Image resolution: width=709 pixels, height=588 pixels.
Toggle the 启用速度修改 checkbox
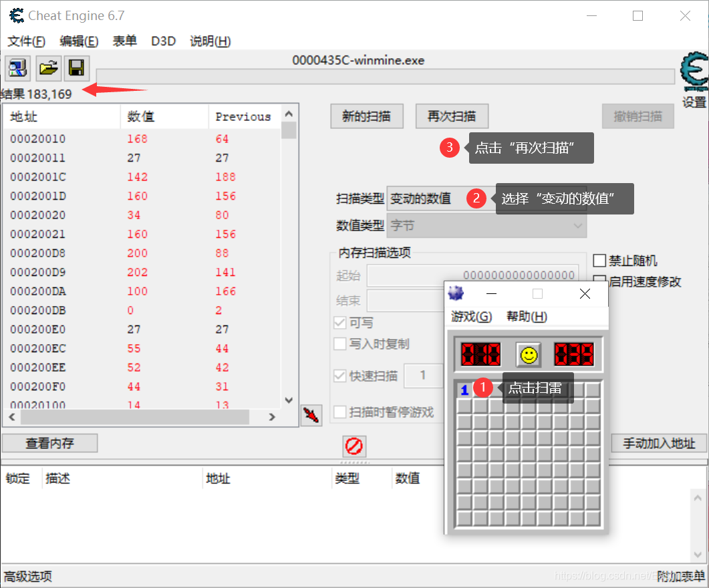[x=599, y=281]
